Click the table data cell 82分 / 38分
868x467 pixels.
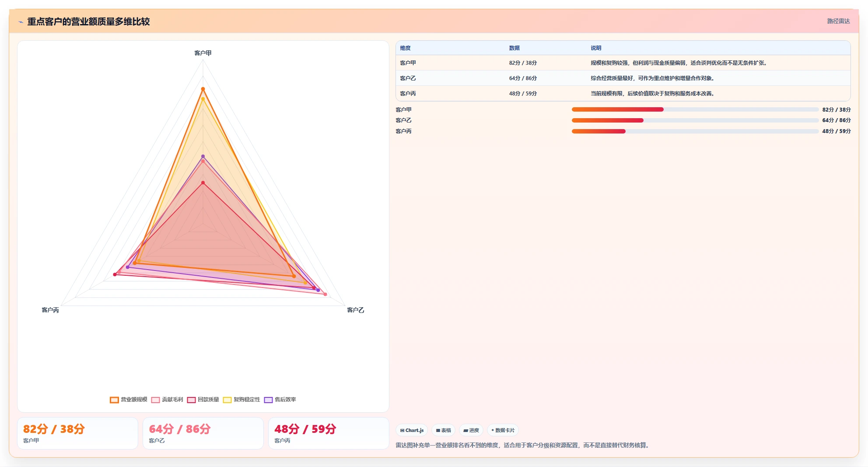point(523,63)
